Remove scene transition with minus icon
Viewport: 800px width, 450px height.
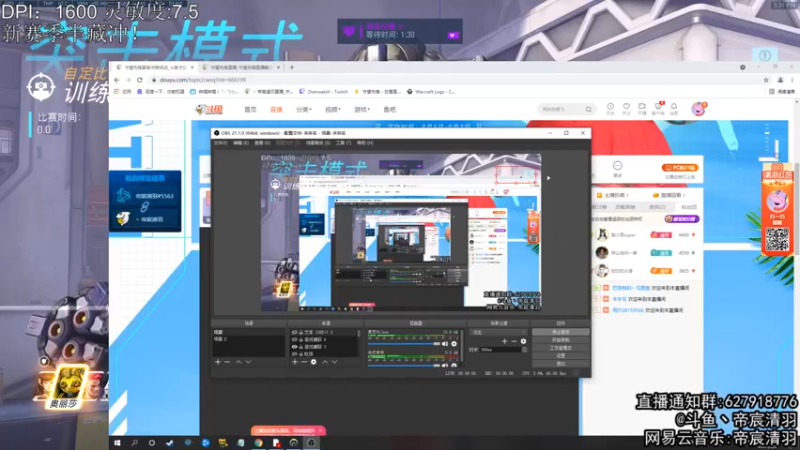(514, 341)
